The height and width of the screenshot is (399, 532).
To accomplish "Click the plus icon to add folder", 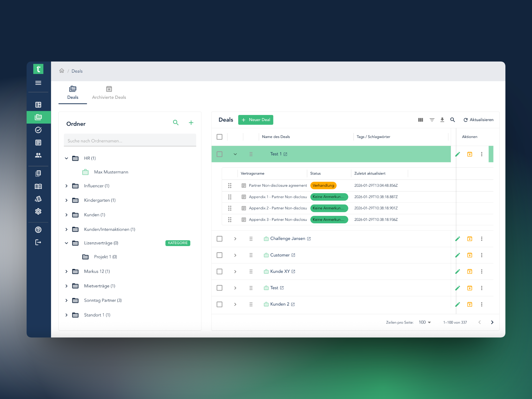I will tap(191, 123).
